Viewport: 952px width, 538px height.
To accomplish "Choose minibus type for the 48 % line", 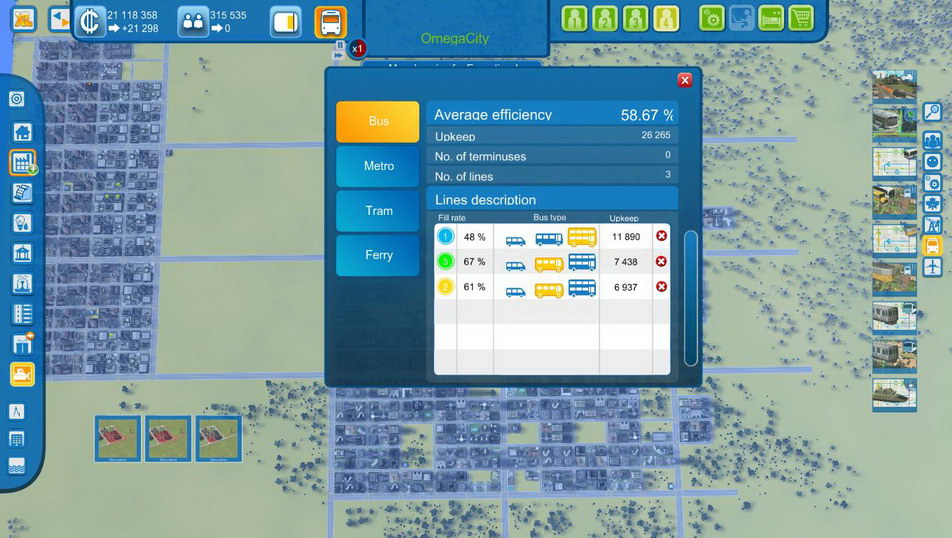I will 515,241.
